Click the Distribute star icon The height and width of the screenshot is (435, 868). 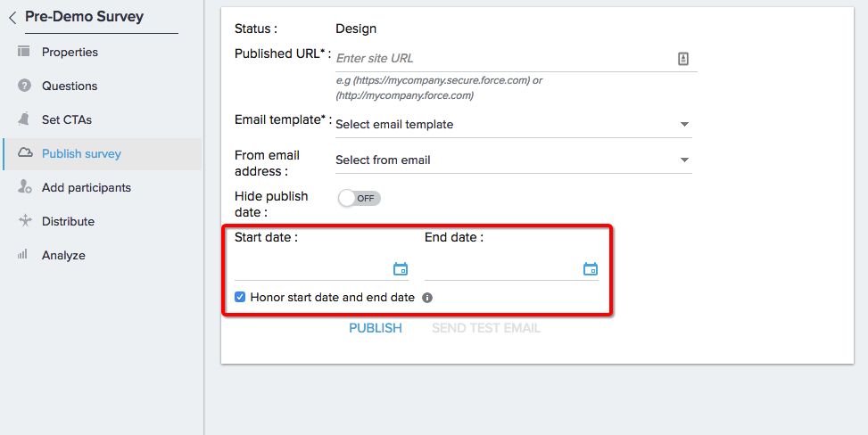25,220
